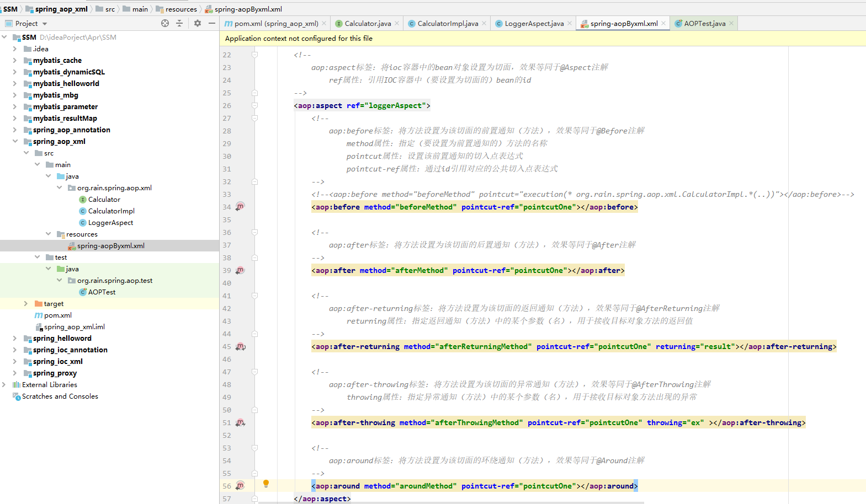This screenshot has height=504, width=866.
Task: Expand the target folder
Action: coord(26,303)
